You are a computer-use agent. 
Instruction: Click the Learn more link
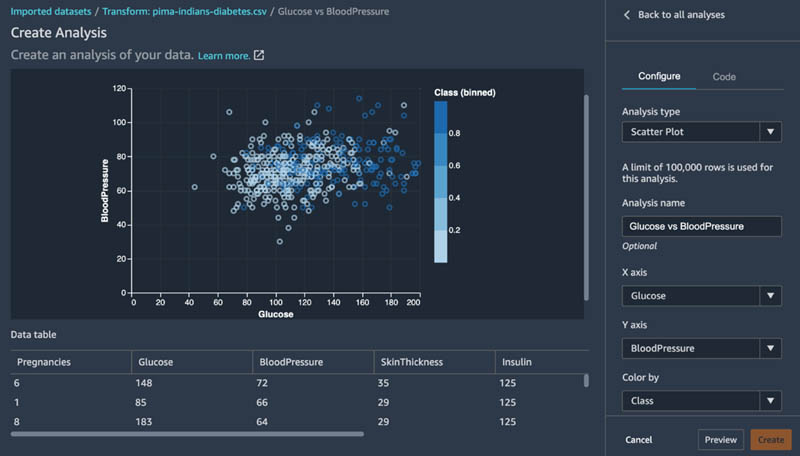(223, 56)
